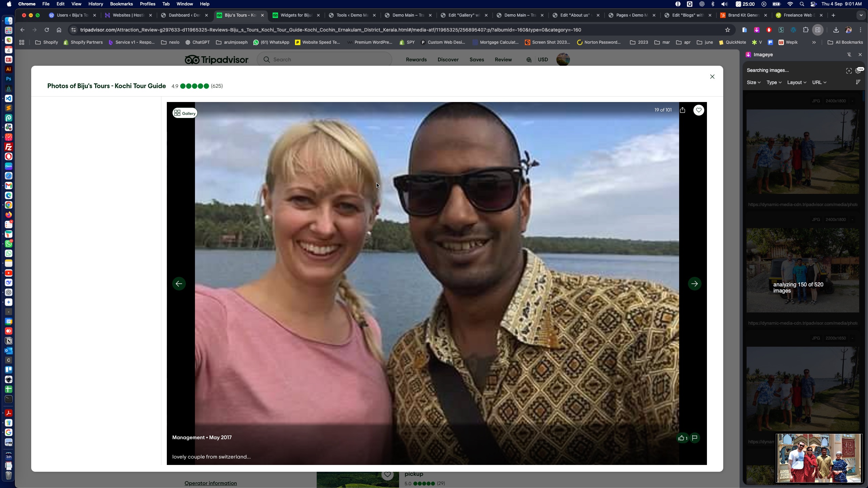The width and height of the screenshot is (868, 488).
Task: Expand the Size filter dropdown
Action: click(753, 82)
